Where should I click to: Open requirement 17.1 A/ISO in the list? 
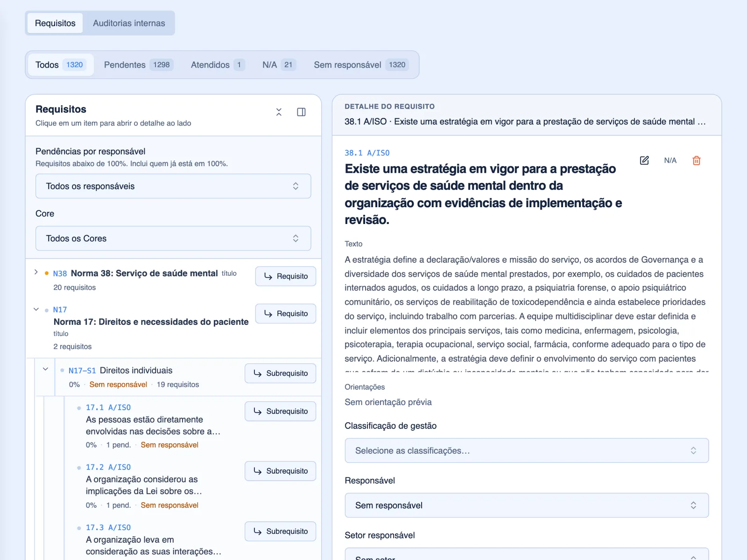[153, 426]
